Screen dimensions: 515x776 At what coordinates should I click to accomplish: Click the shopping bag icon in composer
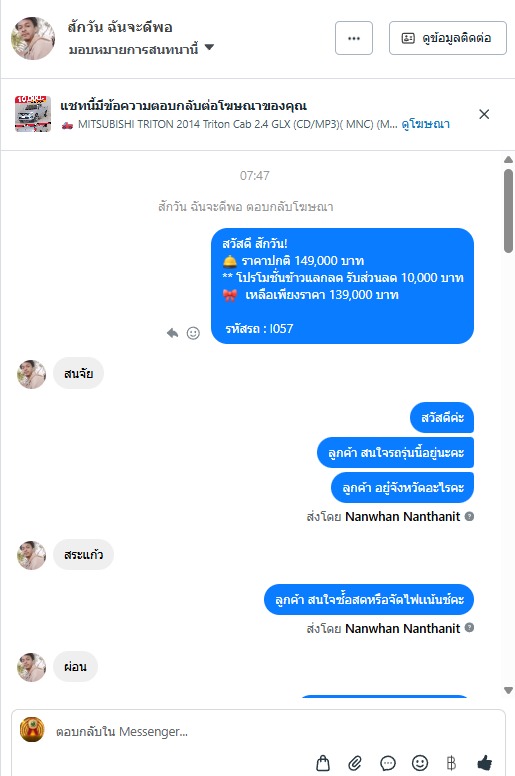pyautogui.click(x=323, y=763)
